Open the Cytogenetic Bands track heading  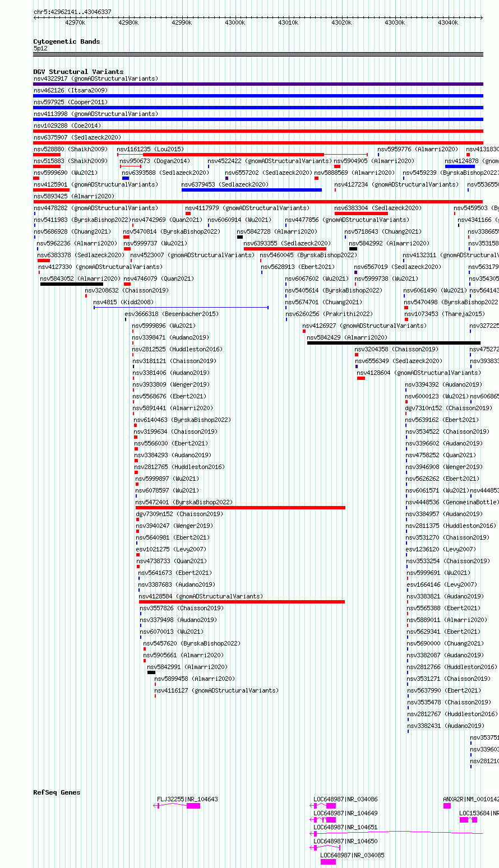(67, 41)
